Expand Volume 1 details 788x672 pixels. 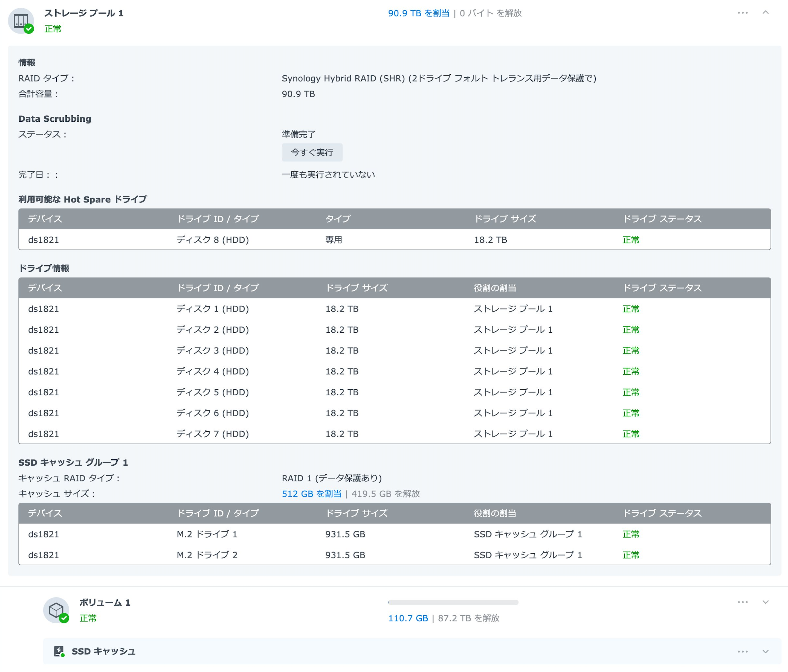tap(765, 602)
